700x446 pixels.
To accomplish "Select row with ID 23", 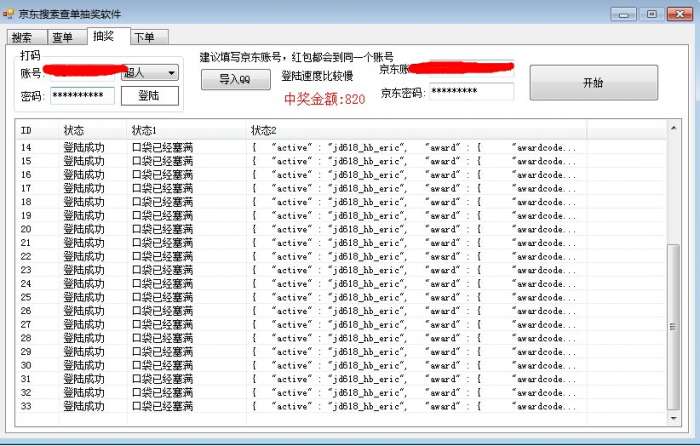I will 341,270.
